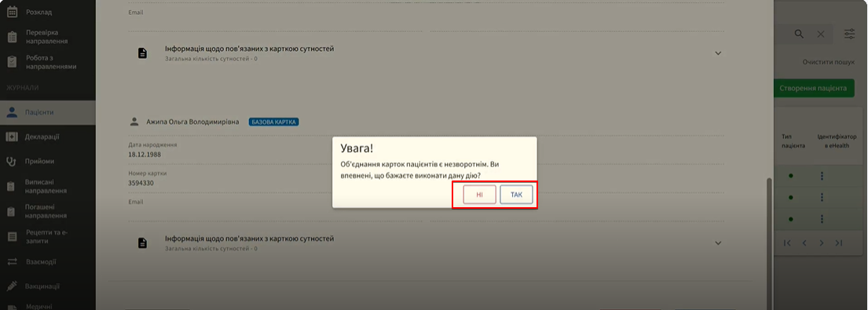Open second row three-dot menu
The height and width of the screenshot is (310, 868).
click(822, 197)
